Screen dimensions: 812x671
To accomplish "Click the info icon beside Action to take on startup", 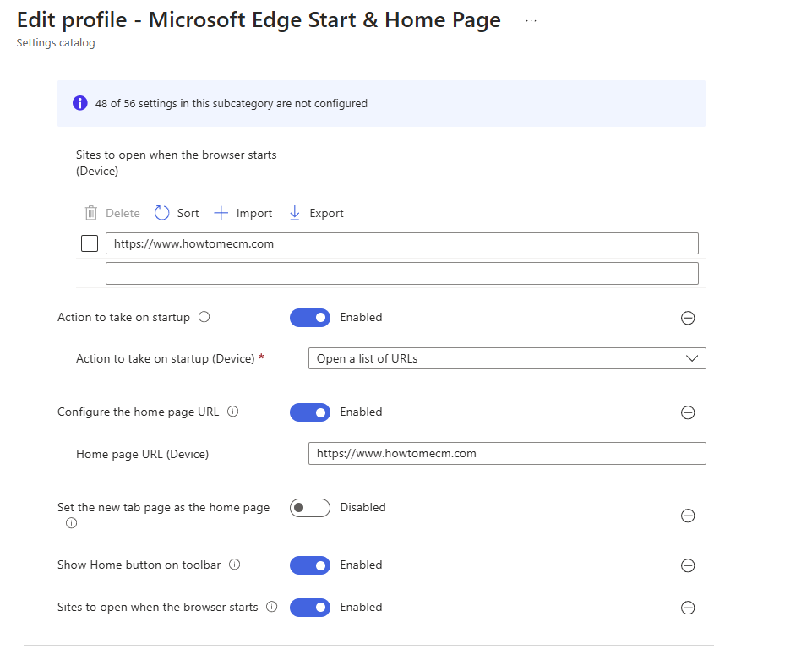I will coord(204,318).
